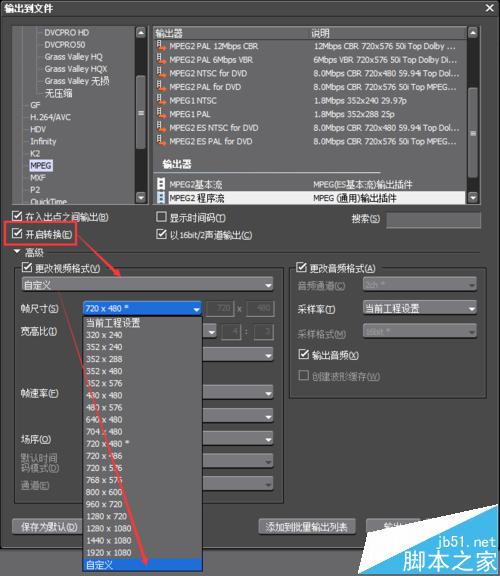Select Grass Valley HQX in tree
This screenshot has width=500, height=576.
coord(76,69)
